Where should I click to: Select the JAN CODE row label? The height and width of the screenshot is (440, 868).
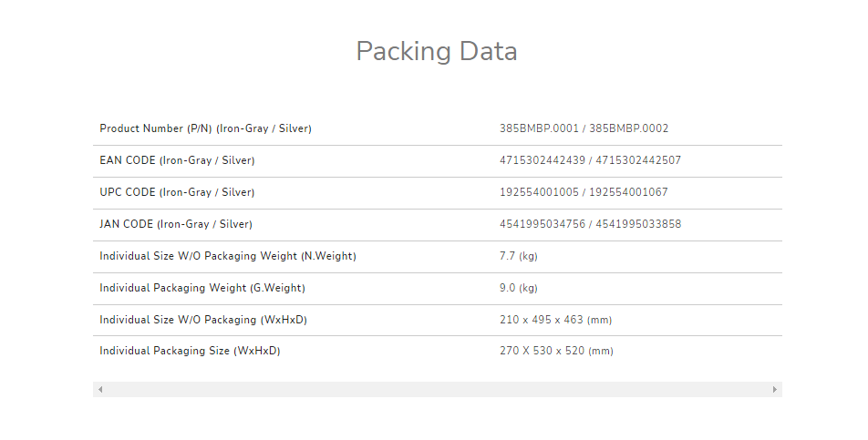tap(176, 224)
